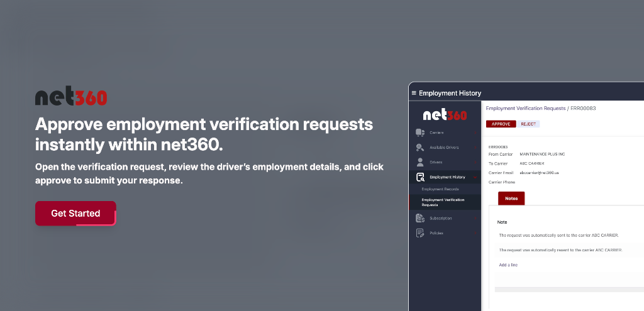Click the REJECT button
This screenshot has height=311, width=644.
(528, 124)
